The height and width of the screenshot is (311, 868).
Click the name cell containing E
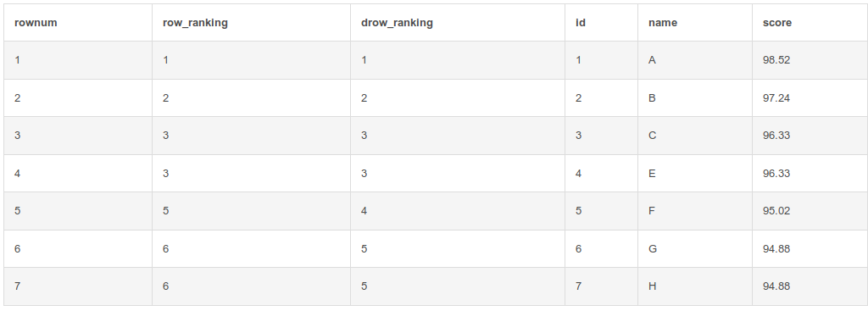695,173
